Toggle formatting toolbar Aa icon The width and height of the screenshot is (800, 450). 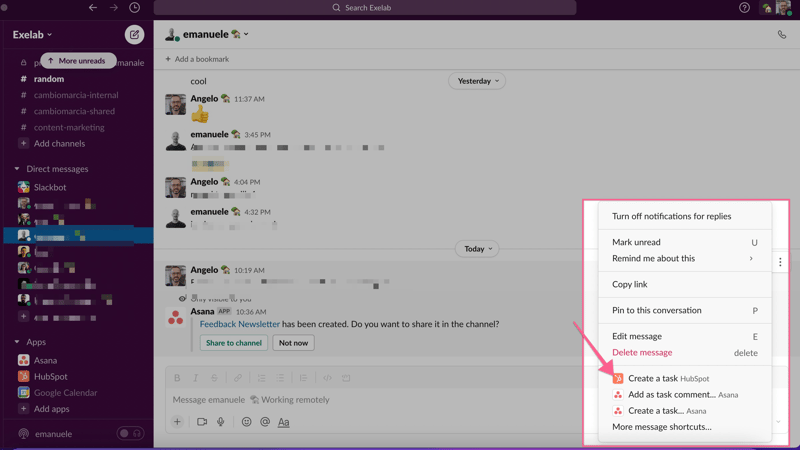[284, 422]
